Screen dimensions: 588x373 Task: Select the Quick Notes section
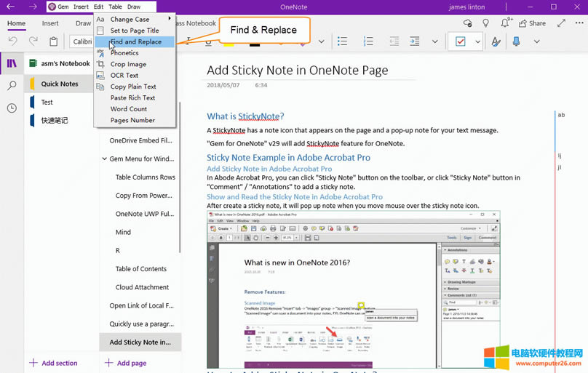(60, 84)
